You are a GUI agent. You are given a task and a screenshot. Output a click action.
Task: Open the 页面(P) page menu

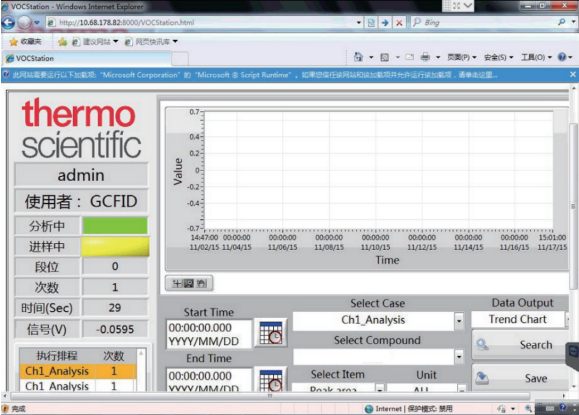pos(462,57)
